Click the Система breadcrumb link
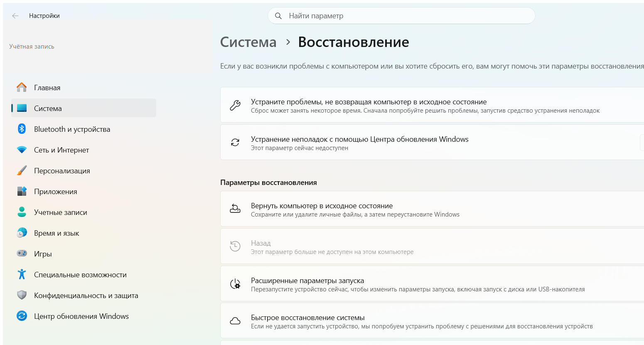The image size is (644, 345). click(x=248, y=42)
